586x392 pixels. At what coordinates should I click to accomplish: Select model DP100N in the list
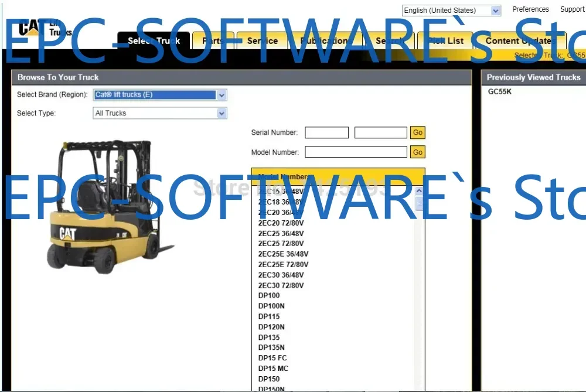pyautogui.click(x=271, y=306)
